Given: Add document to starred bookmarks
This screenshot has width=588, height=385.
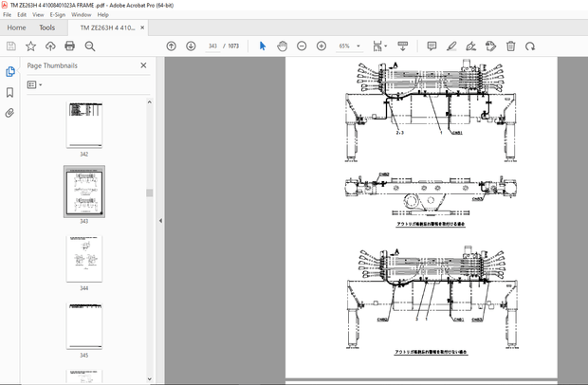Looking at the screenshot, I should click(x=30, y=46).
